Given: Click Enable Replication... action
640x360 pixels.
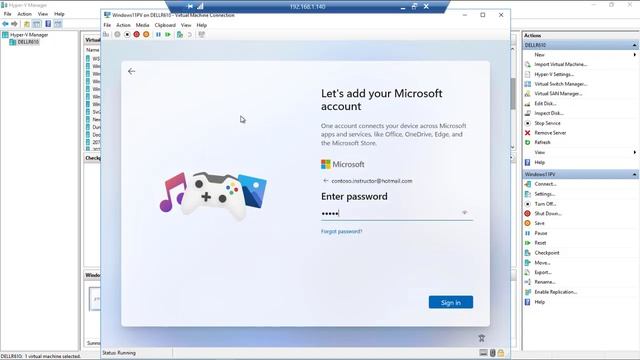Looking at the screenshot, I should point(556,292).
